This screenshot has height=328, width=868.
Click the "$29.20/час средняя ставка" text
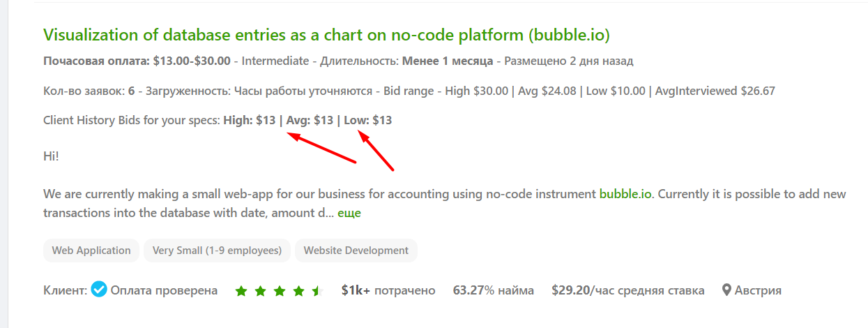[x=627, y=290]
